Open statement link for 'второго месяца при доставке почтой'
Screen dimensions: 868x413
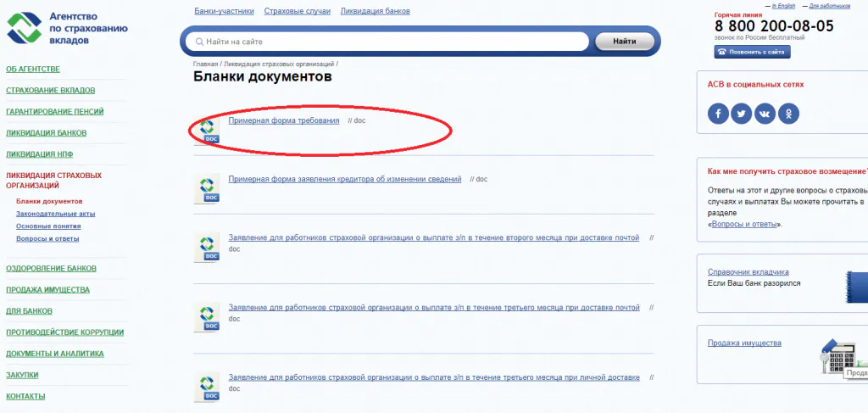tap(434, 238)
